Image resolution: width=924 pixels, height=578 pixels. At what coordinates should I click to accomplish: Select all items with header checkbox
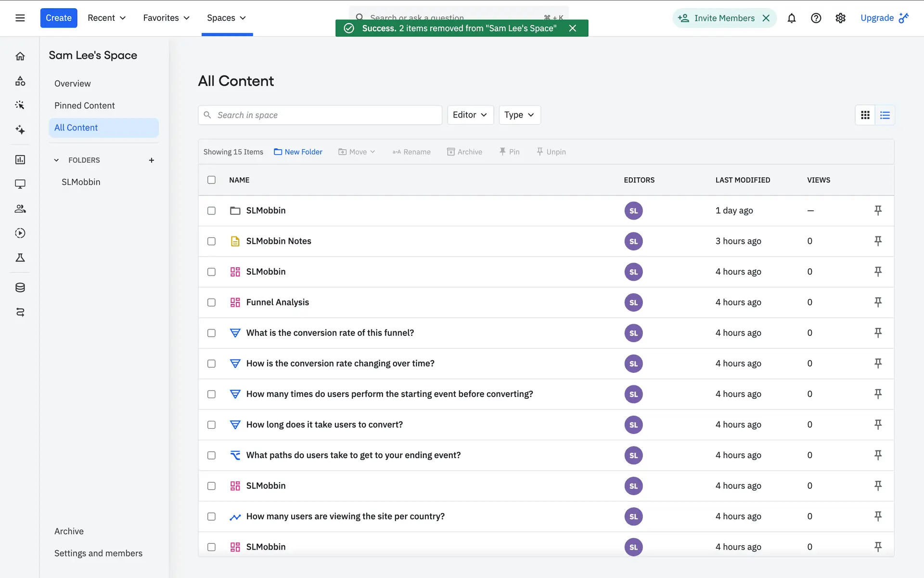click(211, 180)
